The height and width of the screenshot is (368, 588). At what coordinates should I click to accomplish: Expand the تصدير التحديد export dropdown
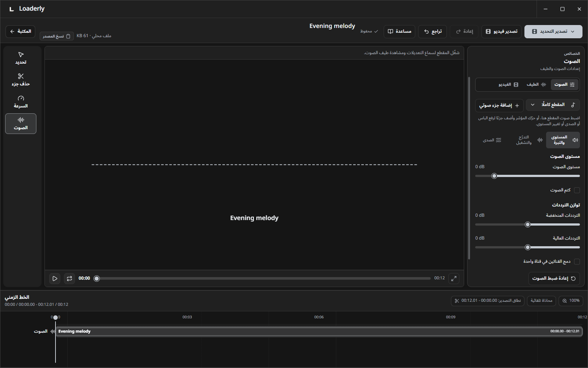click(x=553, y=32)
